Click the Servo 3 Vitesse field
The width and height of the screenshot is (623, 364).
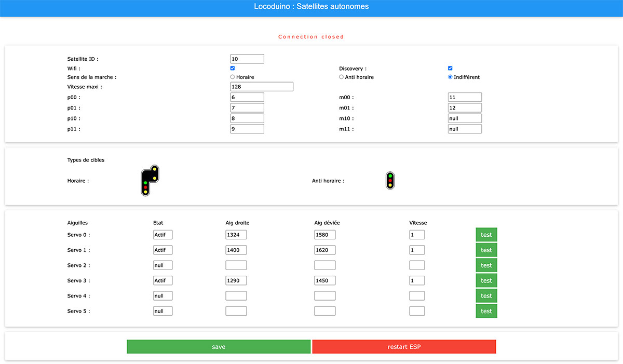pyautogui.click(x=417, y=280)
